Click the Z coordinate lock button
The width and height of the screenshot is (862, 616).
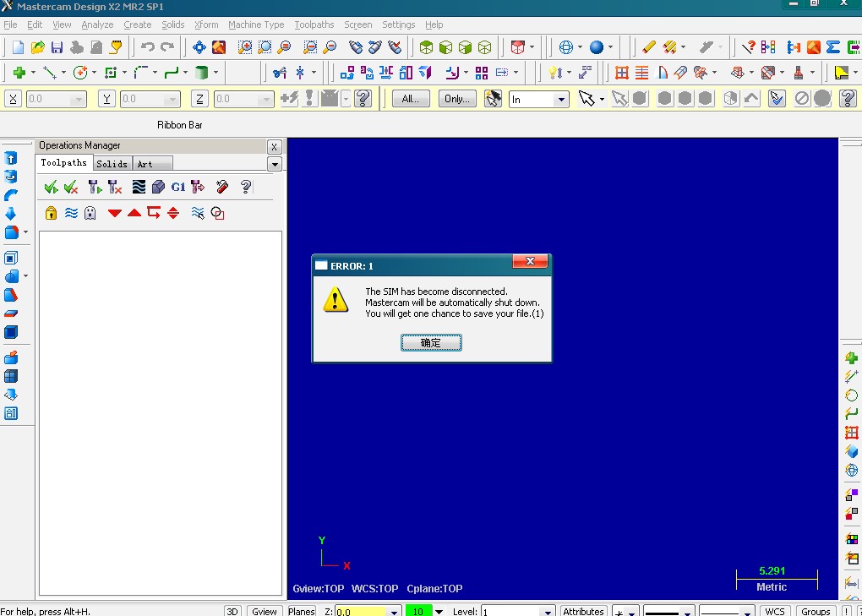click(199, 99)
